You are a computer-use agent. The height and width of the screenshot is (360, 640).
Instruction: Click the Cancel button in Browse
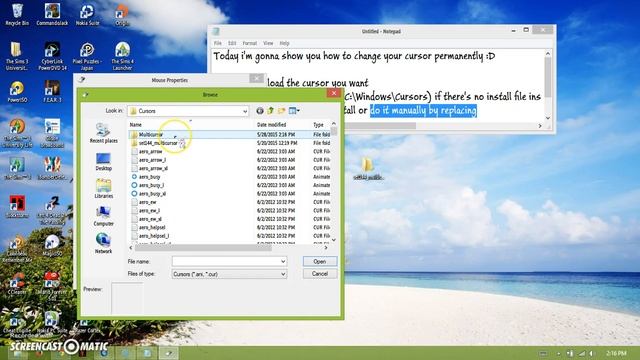[320, 273]
